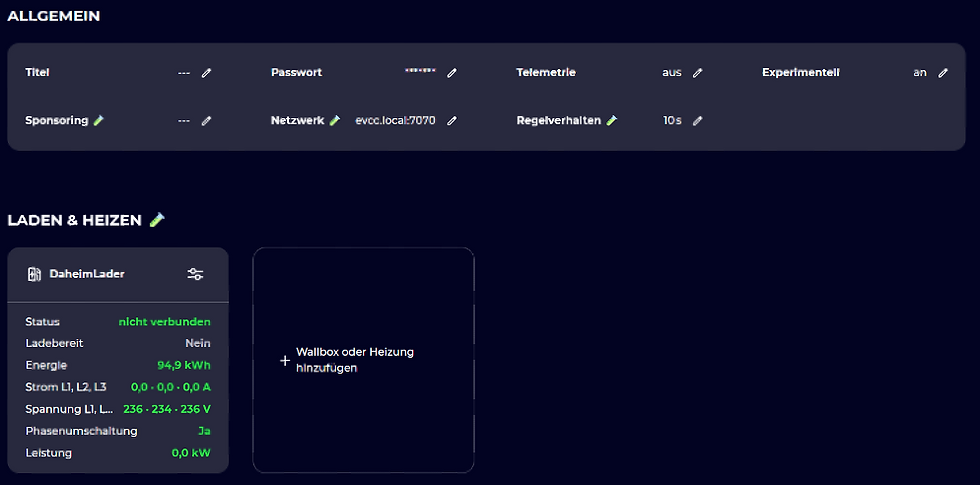Click the Netzwerk label
The width and height of the screenshot is (980, 485).
pyautogui.click(x=298, y=121)
